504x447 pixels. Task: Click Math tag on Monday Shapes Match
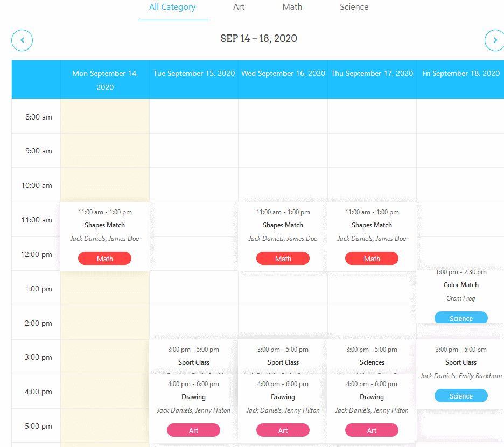coord(105,259)
